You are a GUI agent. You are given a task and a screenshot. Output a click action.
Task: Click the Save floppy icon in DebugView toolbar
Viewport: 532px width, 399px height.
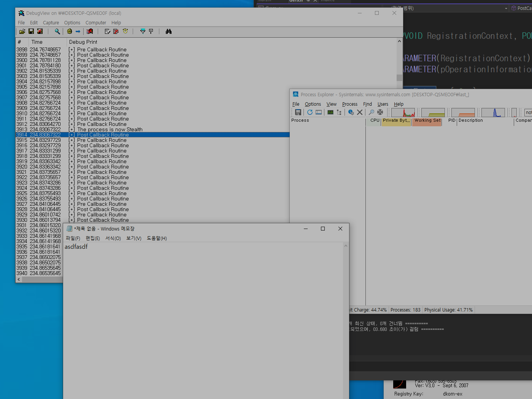click(x=31, y=32)
